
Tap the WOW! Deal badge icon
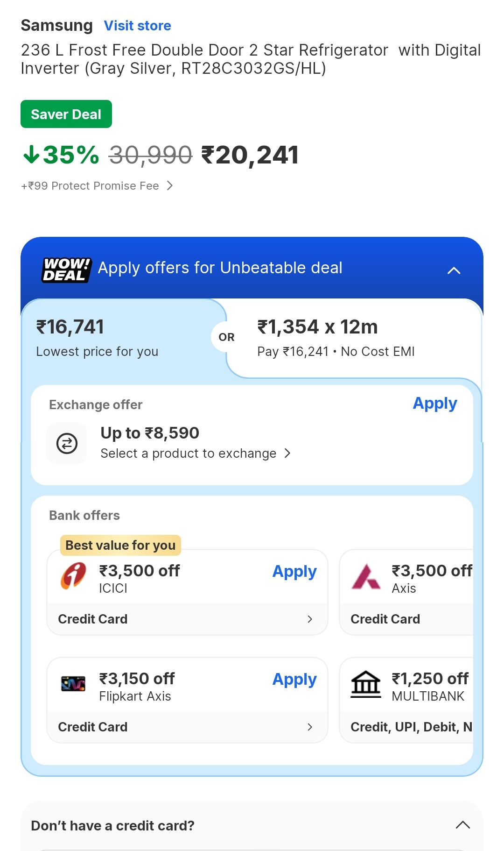[x=66, y=269]
